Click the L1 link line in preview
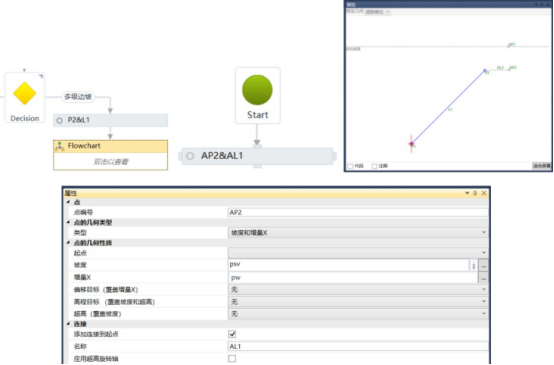This screenshot has width=554, height=365. (448, 107)
